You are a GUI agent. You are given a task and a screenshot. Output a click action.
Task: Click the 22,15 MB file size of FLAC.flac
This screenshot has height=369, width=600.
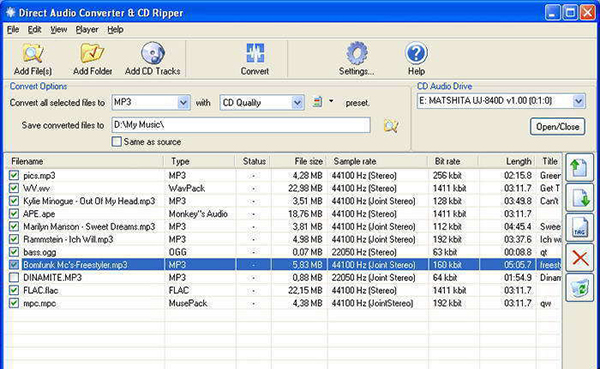[x=305, y=290]
